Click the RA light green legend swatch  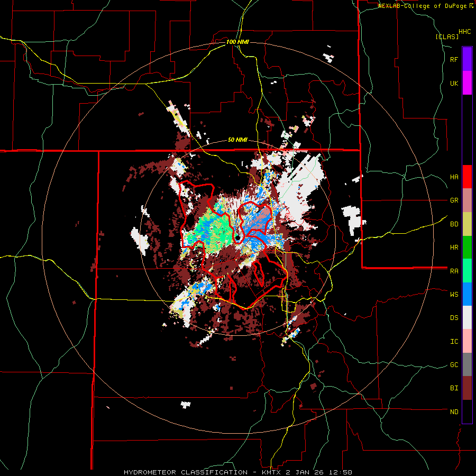click(x=467, y=270)
